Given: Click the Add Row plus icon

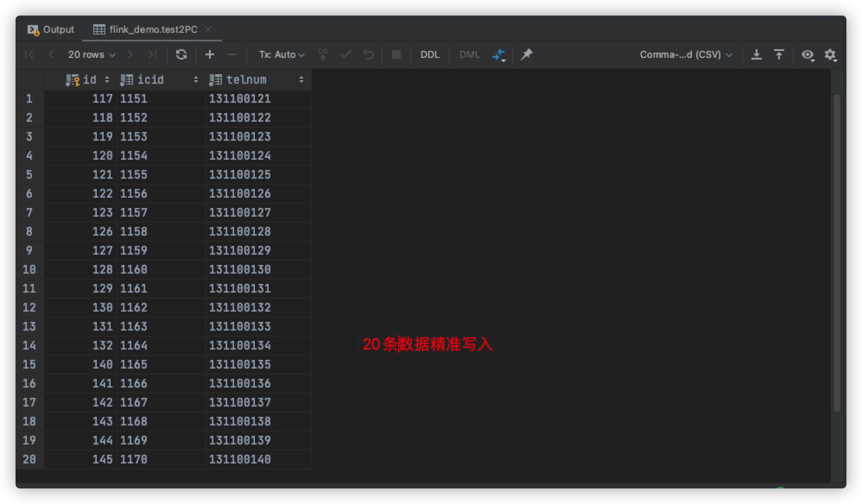Looking at the screenshot, I should click(x=210, y=54).
